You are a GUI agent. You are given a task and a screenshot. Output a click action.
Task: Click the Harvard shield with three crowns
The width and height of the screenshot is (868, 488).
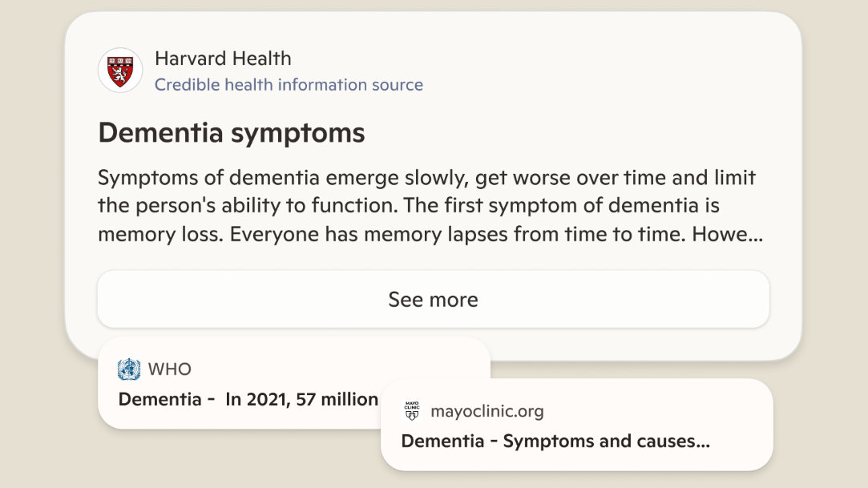[119, 70]
